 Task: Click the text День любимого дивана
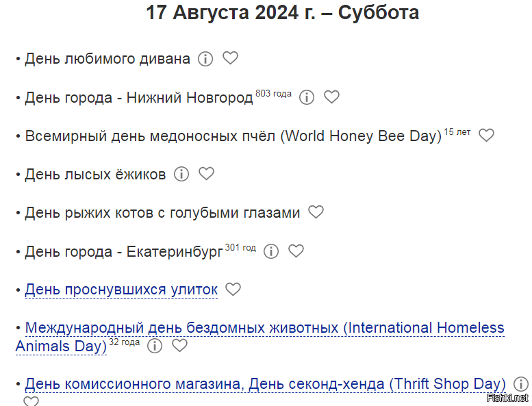coord(107,59)
